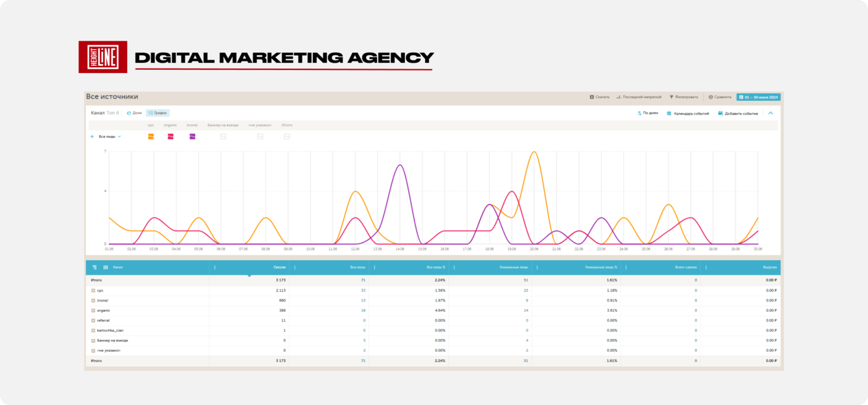Image resolution: width=868 pixels, height=405 pixels.
Task: Collapse the chart panel with chevron
Action: tap(771, 113)
